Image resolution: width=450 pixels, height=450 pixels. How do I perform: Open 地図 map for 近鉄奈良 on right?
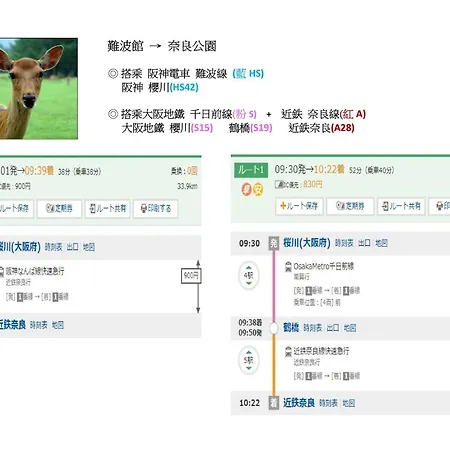349,403
